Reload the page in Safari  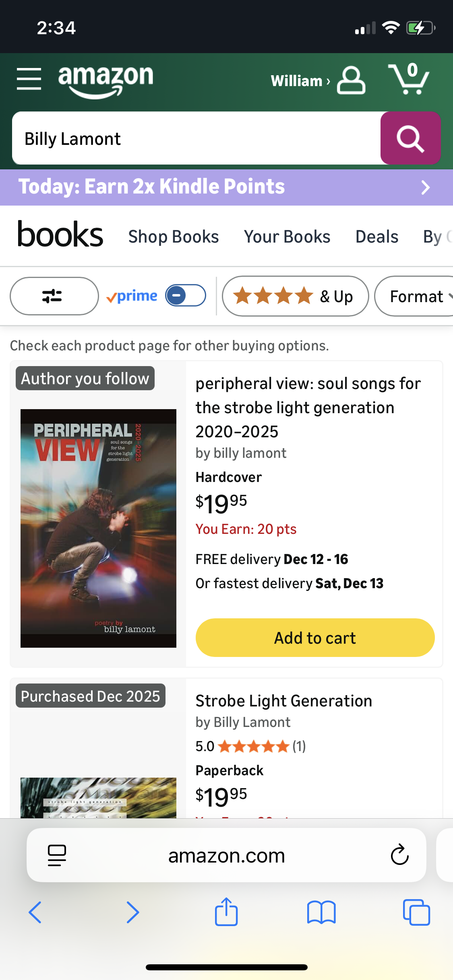coord(399,855)
